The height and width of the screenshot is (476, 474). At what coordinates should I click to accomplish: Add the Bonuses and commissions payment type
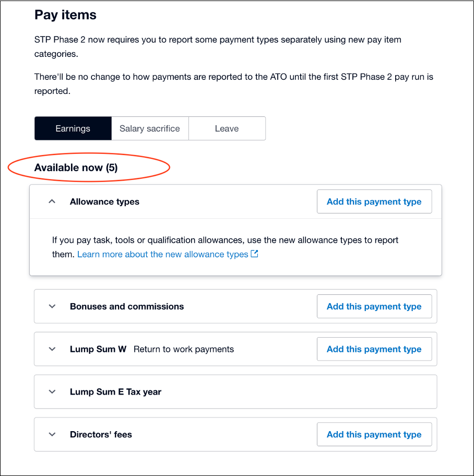[374, 306]
